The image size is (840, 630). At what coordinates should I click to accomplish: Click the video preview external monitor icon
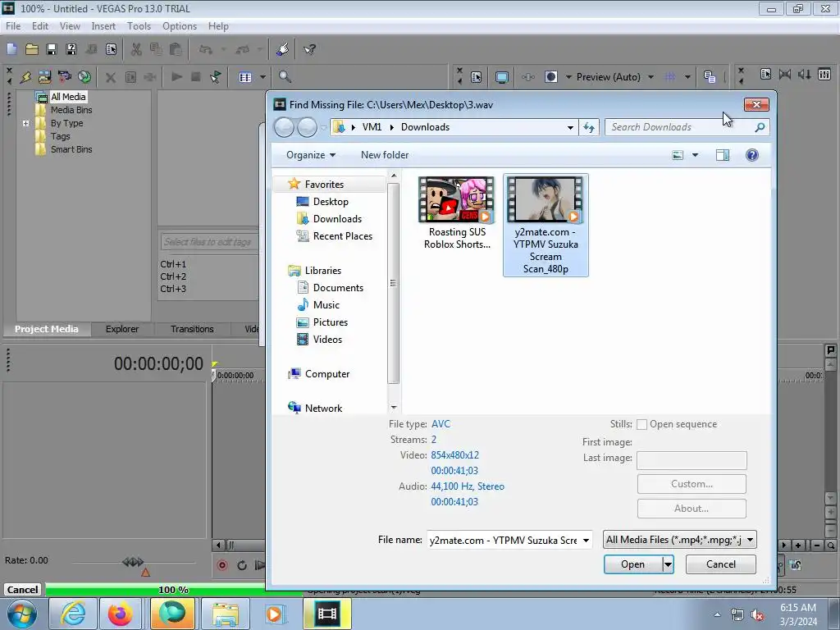pos(502,77)
